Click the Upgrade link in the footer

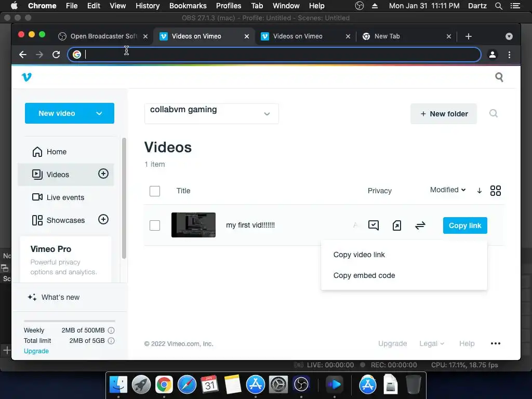click(x=392, y=343)
